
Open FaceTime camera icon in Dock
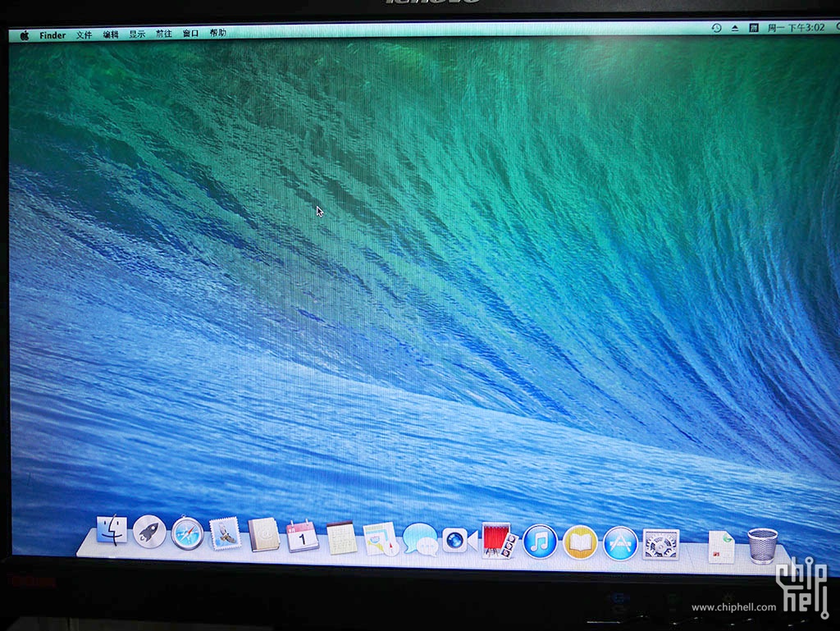pyautogui.click(x=459, y=541)
